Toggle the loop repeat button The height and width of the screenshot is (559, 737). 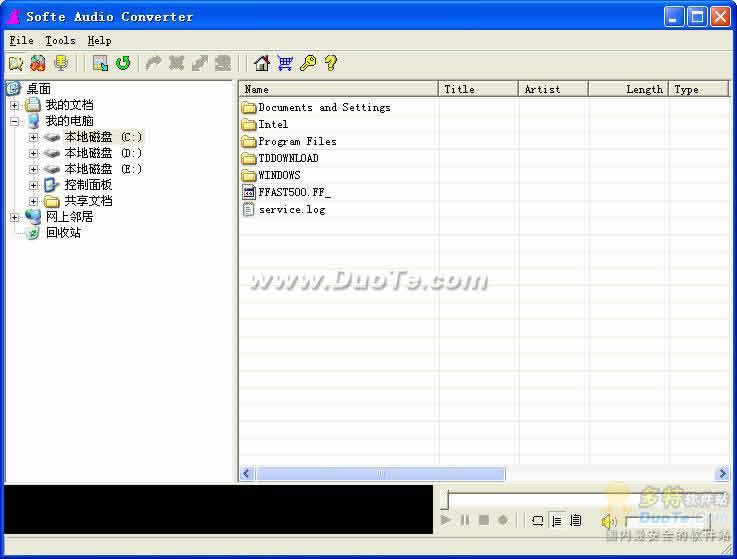(x=537, y=520)
